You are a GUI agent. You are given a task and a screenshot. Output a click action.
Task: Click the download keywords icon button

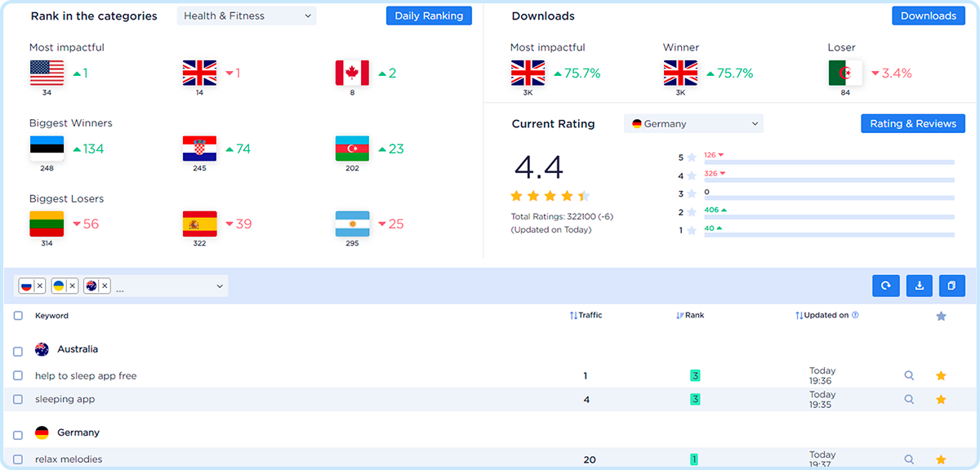point(920,286)
